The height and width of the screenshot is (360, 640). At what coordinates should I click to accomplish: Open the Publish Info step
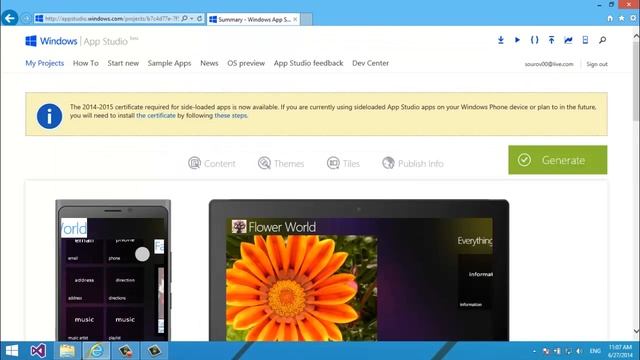click(413, 163)
